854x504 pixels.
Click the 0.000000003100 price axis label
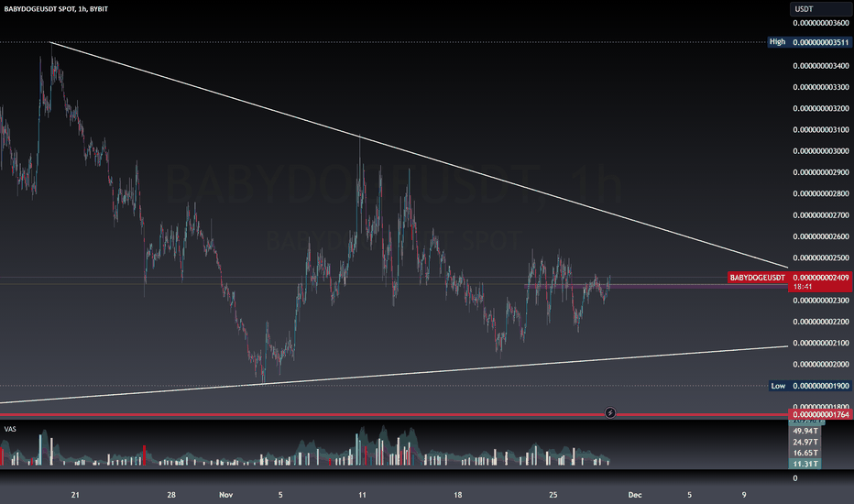point(821,130)
